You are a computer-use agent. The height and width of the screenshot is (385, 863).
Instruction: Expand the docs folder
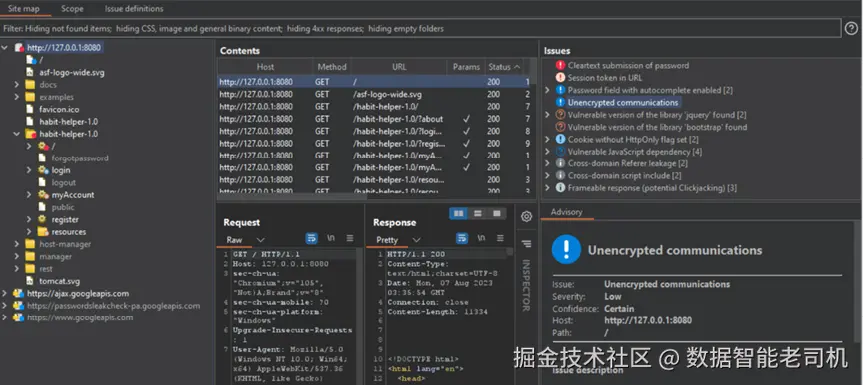pos(17,85)
